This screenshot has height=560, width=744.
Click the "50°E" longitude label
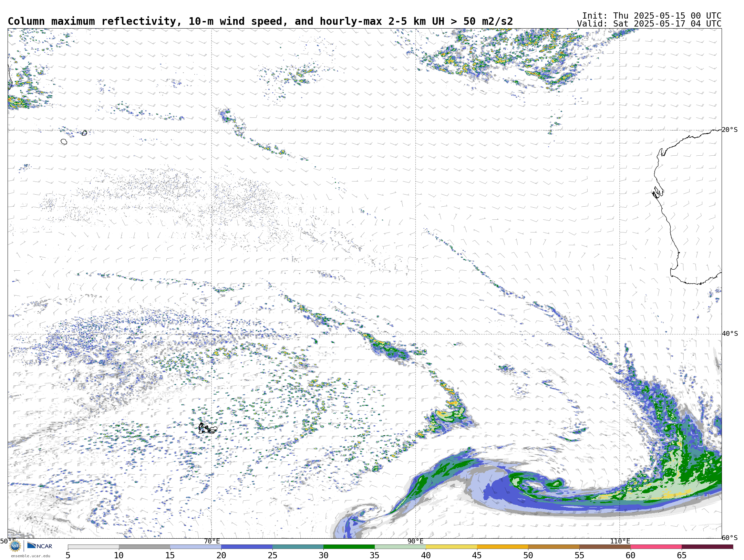tap(8, 541)
